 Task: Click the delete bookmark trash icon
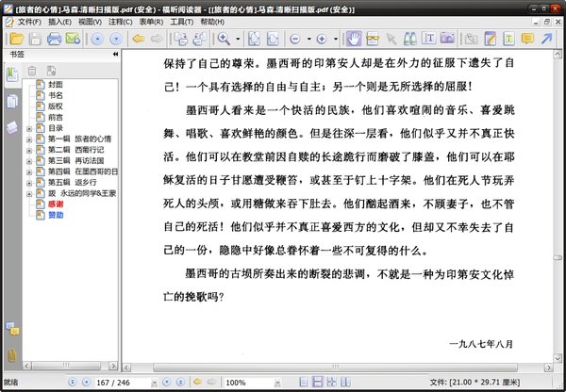(x=32, y=71)
